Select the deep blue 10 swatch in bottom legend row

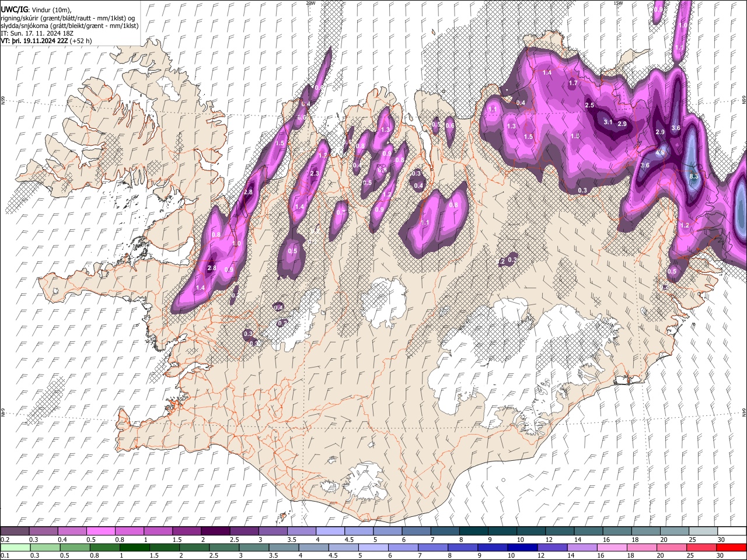coord(522,547)
